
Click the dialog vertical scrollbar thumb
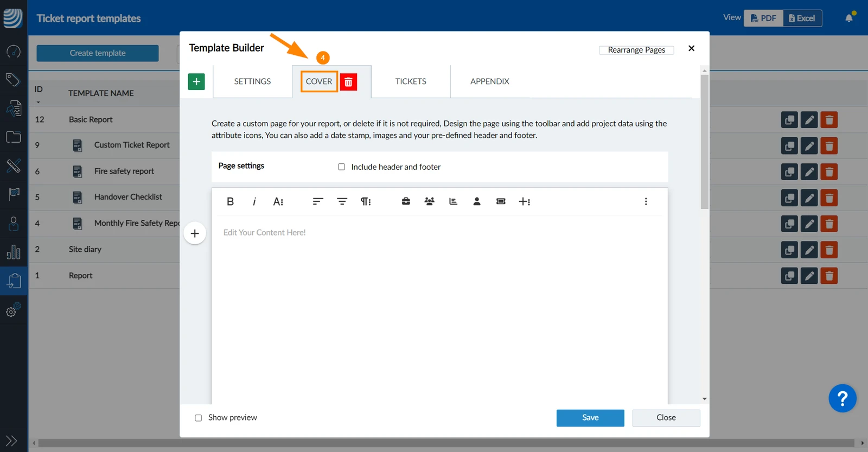pos(704,142)
